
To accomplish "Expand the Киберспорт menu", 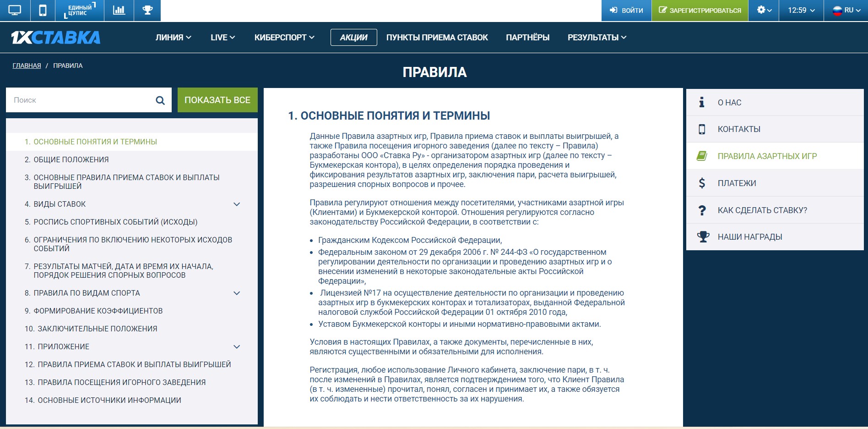I will [284, 38].
